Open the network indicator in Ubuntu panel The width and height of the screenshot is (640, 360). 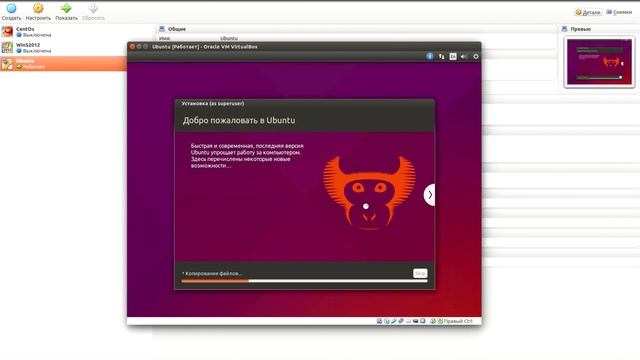(x=441, y=56)
